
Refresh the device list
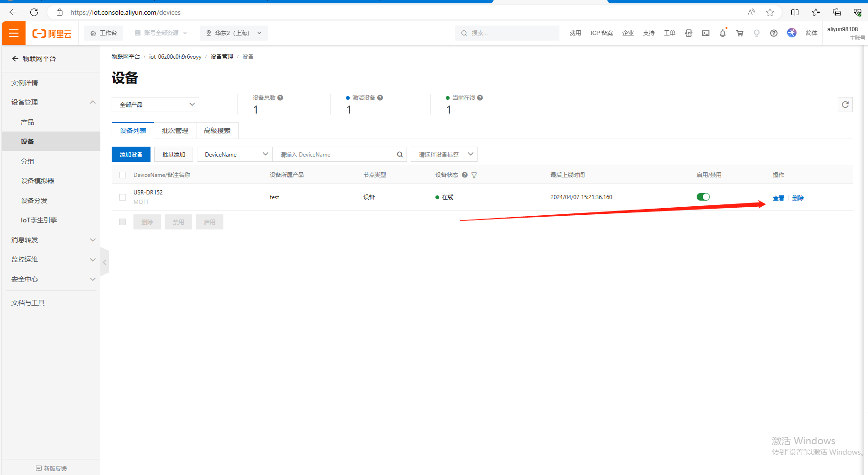(x=845, y=105)
